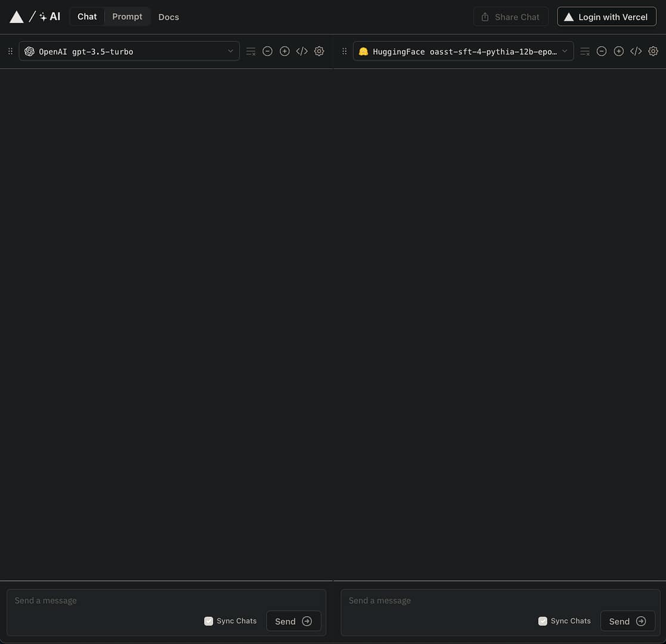
Task: Add another model pane next to HuggingFace
Action: [x=618, y=51]
